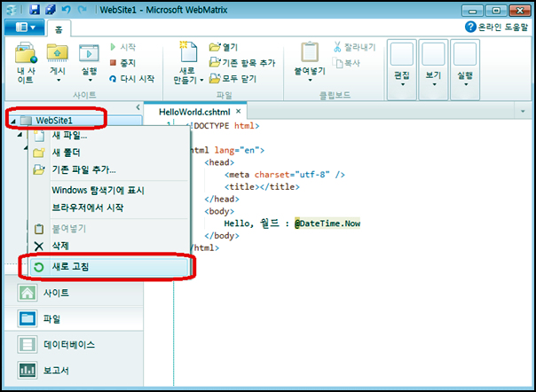The image size is (536, 392).
Task: Select the 홈 ribbon tab
Action: pyautogui.click(x=59, y=29)
